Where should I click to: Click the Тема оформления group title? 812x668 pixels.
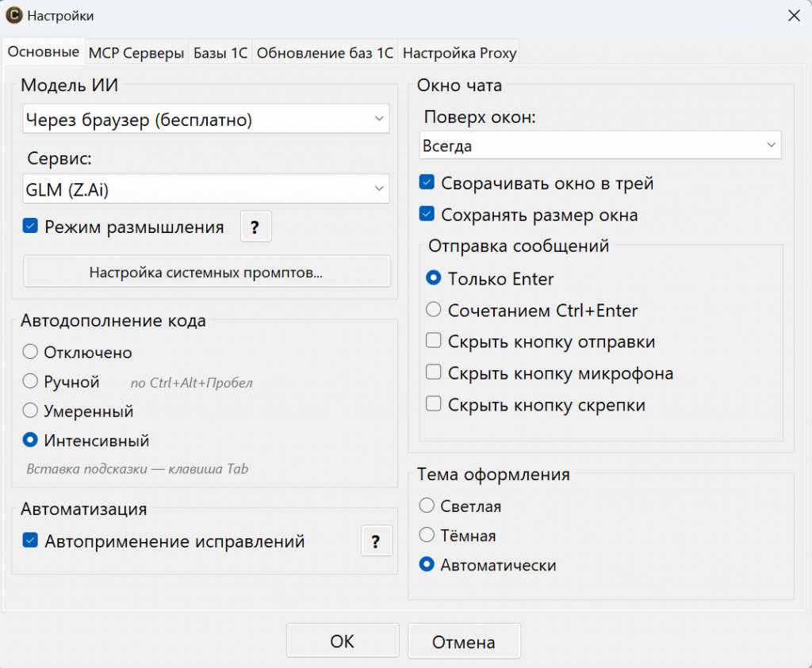493,475
